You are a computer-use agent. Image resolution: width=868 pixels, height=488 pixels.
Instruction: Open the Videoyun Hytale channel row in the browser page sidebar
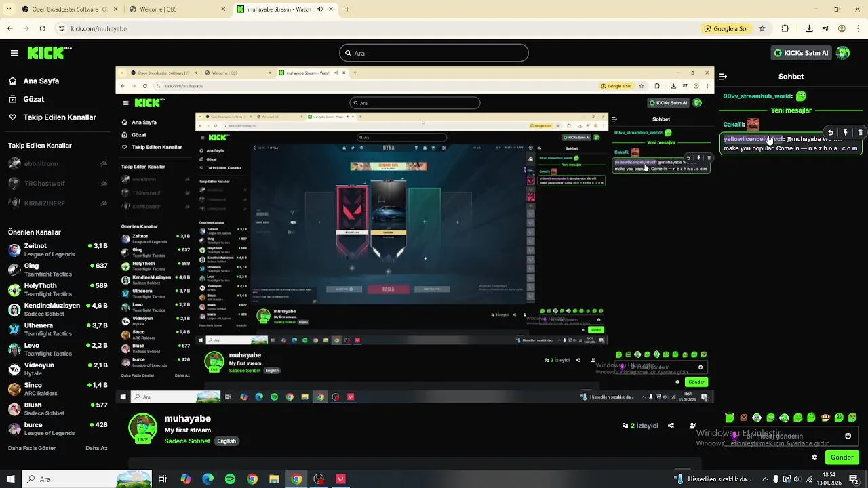[57, 369]
